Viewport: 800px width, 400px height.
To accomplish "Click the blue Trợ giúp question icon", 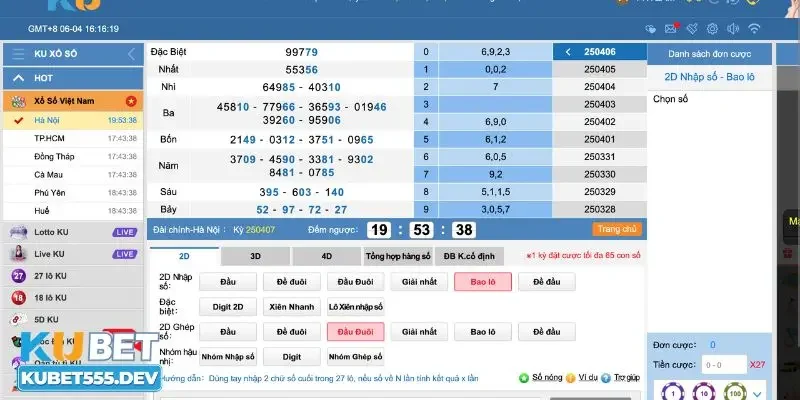I will coord(606,378).
